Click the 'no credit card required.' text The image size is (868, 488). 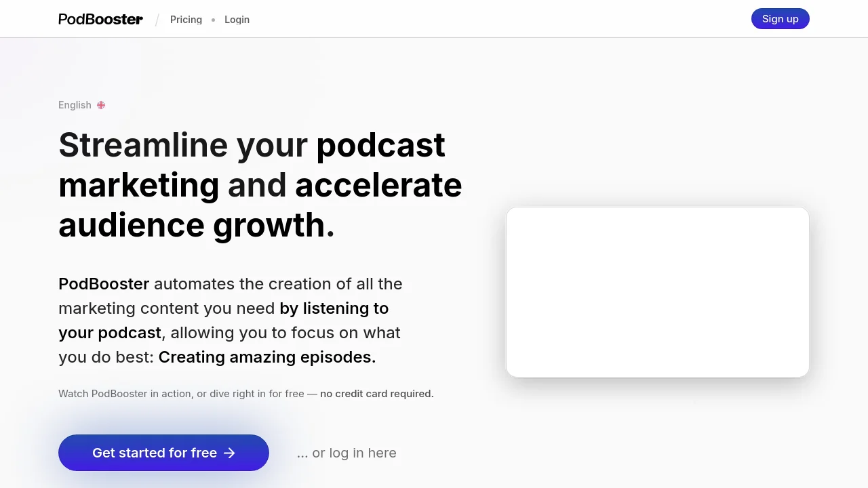(377, 394)
